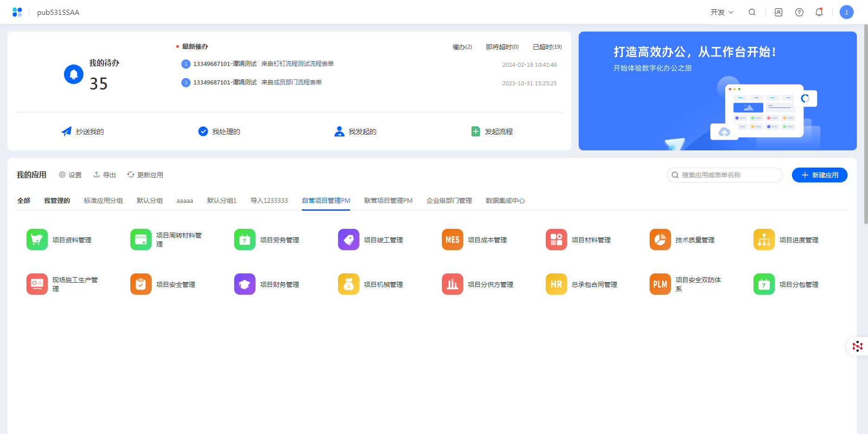This screenshot has width=868, height=434.
Task: Click the 新建应用 button
Action: pyautogui.click(x=819, y=175)
